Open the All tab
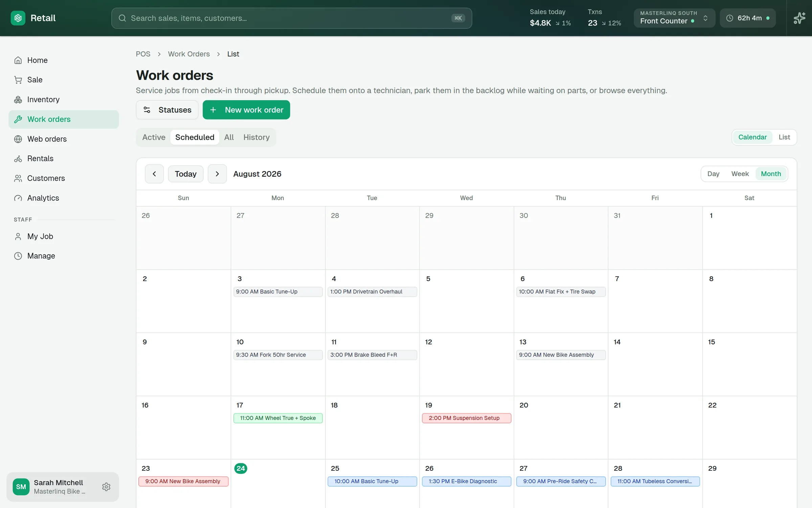 [229, 137]
